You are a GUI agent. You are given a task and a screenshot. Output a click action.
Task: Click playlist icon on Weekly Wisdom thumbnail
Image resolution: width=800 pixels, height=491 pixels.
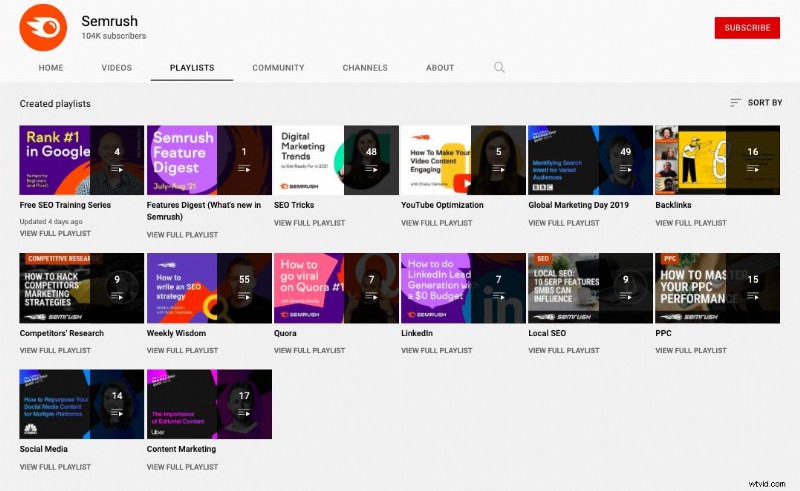click(244, 296)
